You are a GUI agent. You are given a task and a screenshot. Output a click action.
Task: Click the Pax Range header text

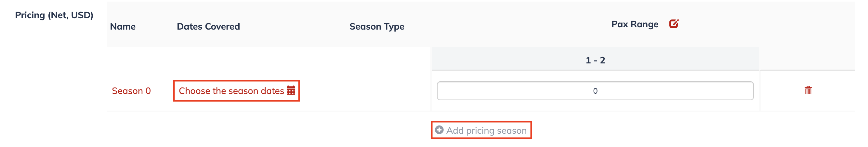point(635,24)
